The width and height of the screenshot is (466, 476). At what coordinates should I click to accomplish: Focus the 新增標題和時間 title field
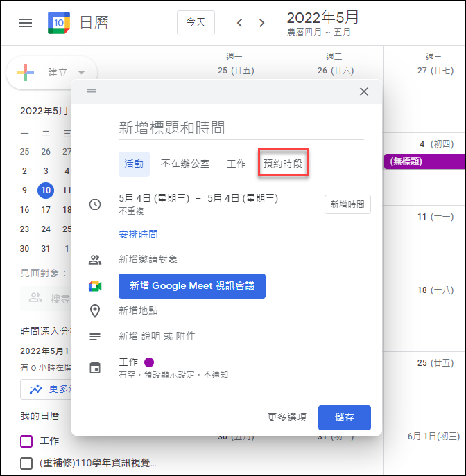coord(241,128)
